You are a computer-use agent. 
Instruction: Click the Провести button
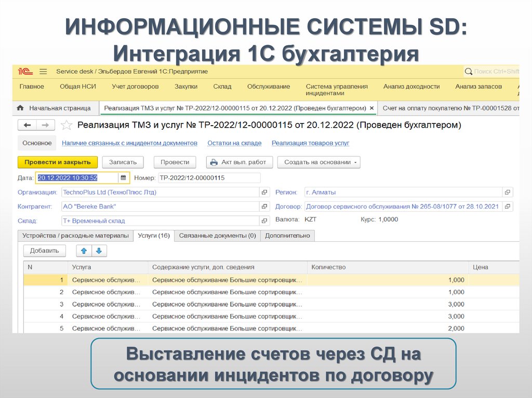pos(175,162)
